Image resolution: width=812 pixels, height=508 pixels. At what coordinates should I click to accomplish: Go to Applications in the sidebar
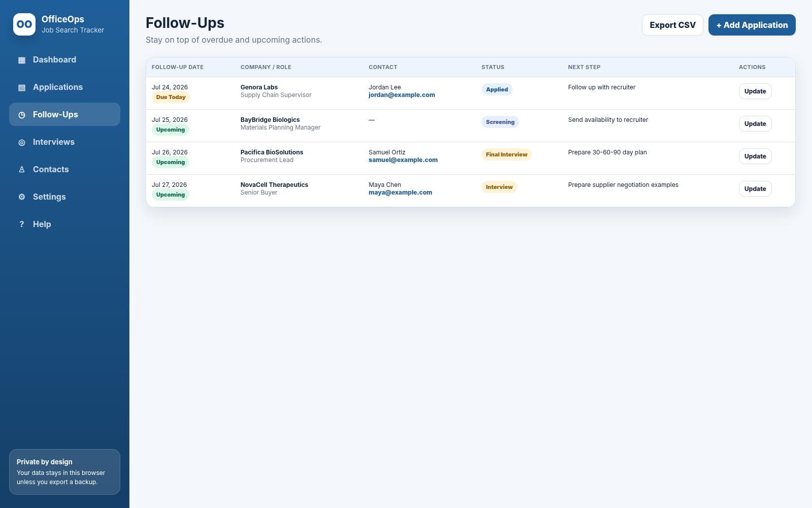point(64,87)
